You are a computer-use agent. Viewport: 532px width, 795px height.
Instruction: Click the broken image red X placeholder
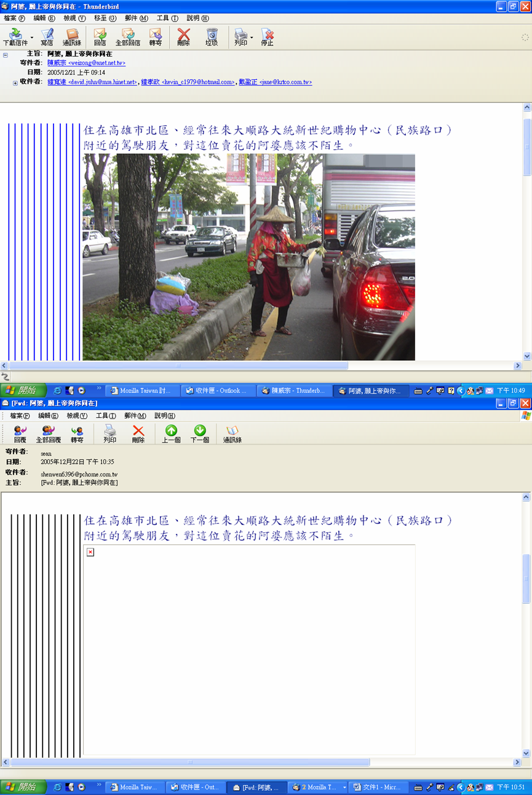tap(90, 552)
